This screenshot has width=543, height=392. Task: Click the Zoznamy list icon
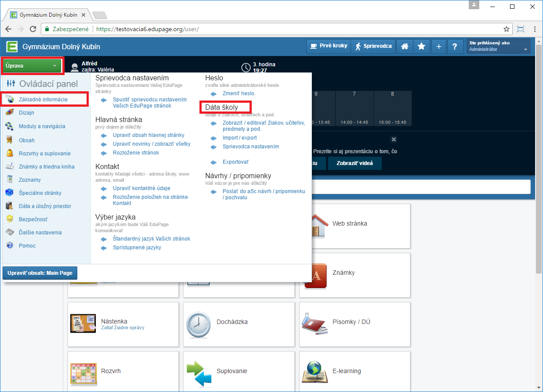[x=10, y=180]
